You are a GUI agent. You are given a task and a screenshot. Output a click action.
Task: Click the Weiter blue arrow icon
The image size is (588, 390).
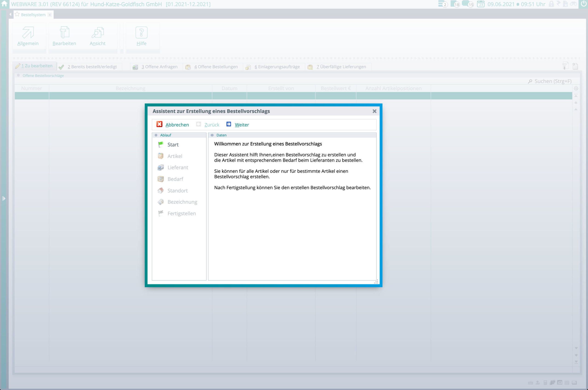point(229,124)
